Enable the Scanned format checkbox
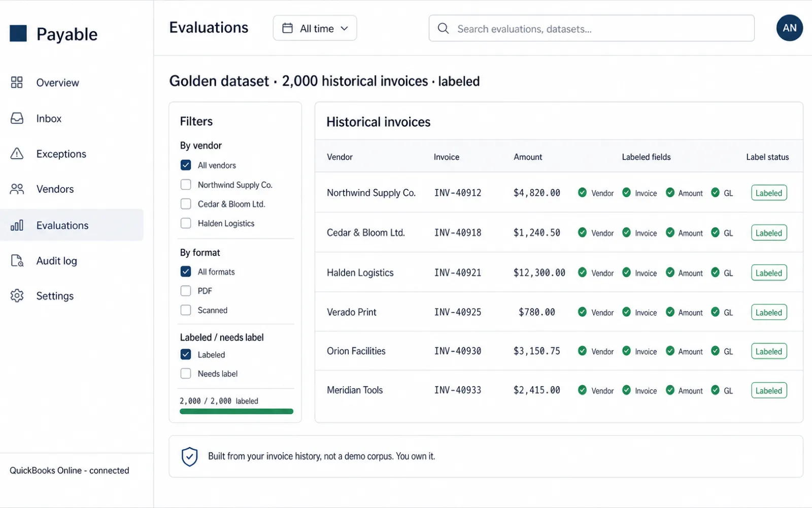812x508 pixels. pyautogui.click(x=186, y=310)
